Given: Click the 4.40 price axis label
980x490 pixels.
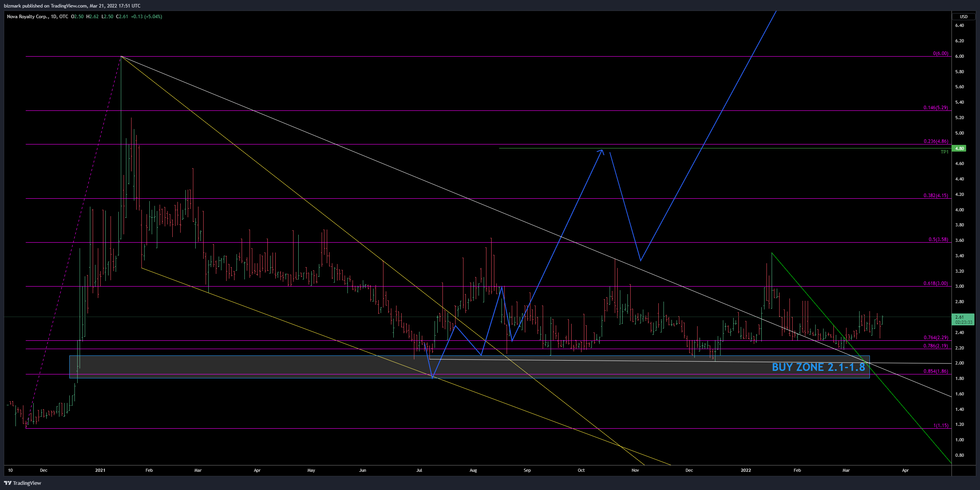Looking at the screenshot, I should 959,179.
